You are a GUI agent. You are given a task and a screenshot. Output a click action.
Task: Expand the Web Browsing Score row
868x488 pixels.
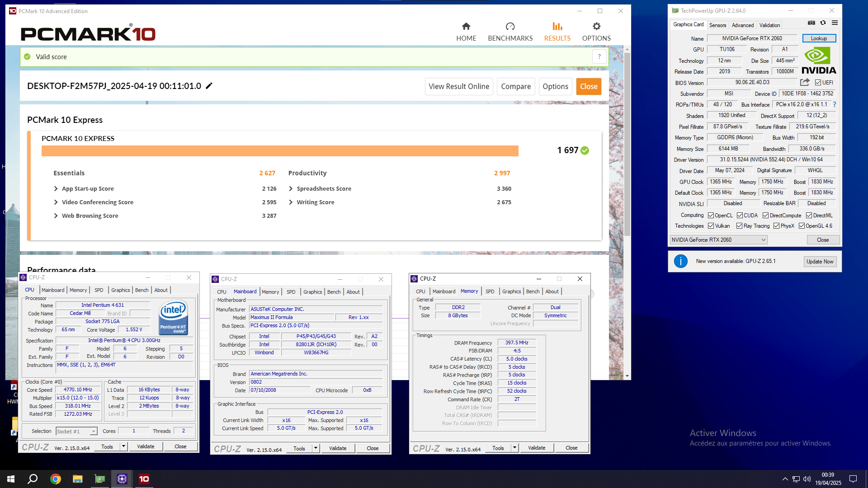[x=56, y=216]
